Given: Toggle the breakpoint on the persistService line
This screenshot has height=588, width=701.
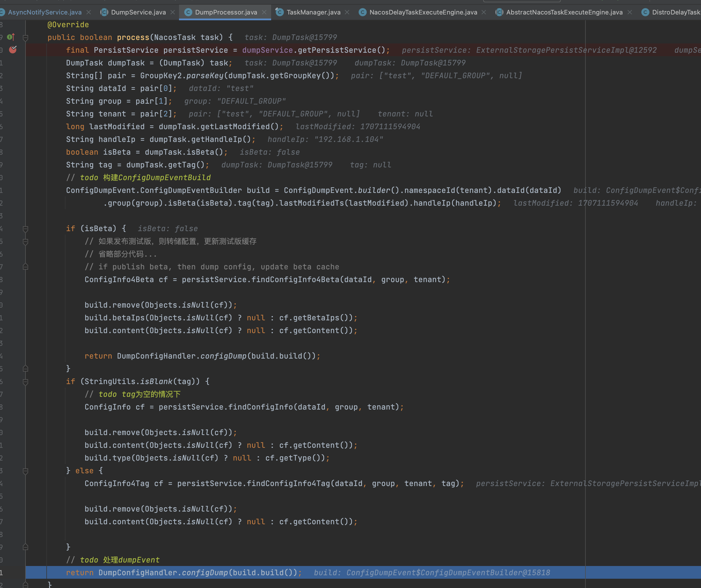Looking at the screenshot, I should point(13,50).
